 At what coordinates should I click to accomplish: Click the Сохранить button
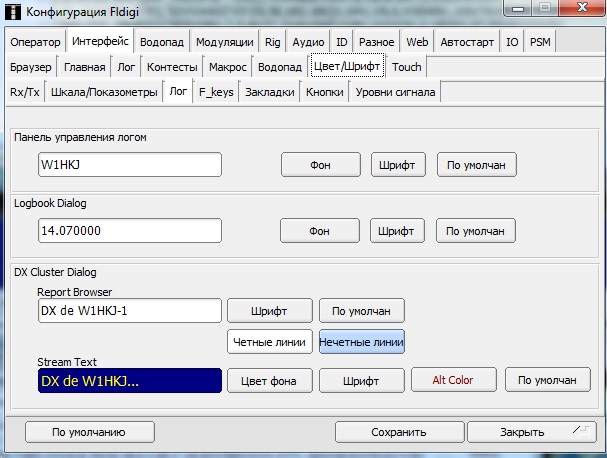(398, 432)
